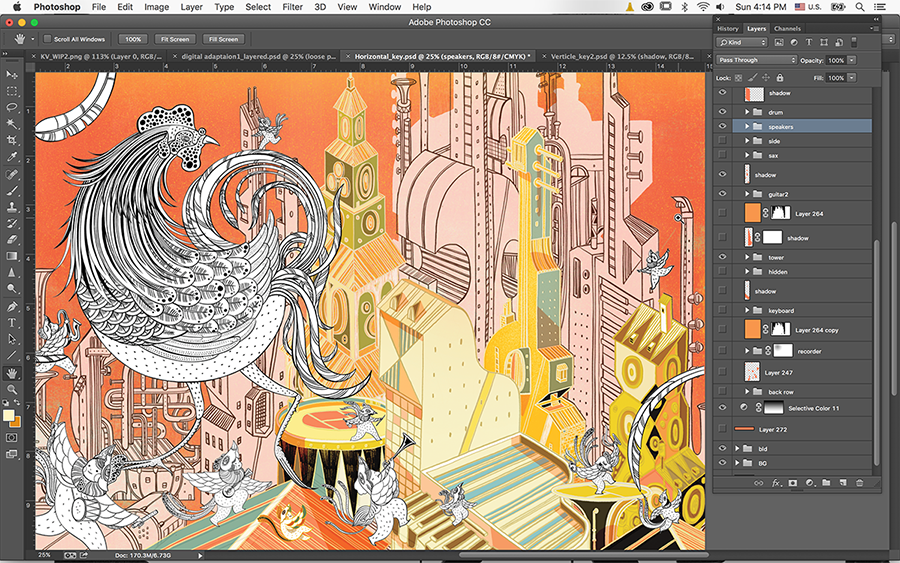Viewport: 900px width, 563px height.
Task: Select the Eyedropper tool
Action: [11, 156]
